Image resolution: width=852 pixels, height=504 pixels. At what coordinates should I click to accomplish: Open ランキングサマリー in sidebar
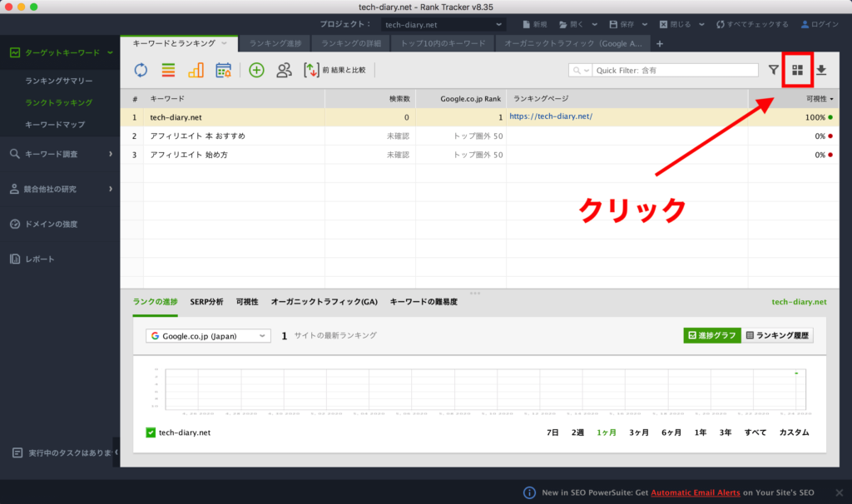[x=59, y=81]
